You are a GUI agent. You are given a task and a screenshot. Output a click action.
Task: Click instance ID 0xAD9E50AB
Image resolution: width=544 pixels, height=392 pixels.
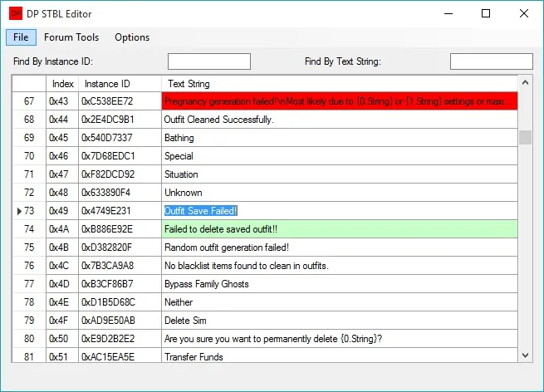pyautogui.click(x=120, y=321)
